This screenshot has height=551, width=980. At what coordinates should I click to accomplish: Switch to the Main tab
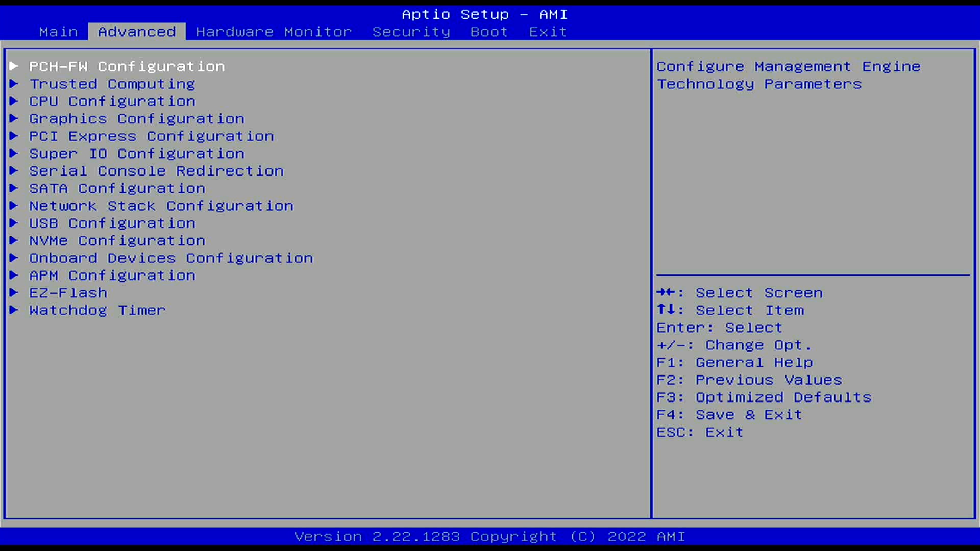click(58, 32)
